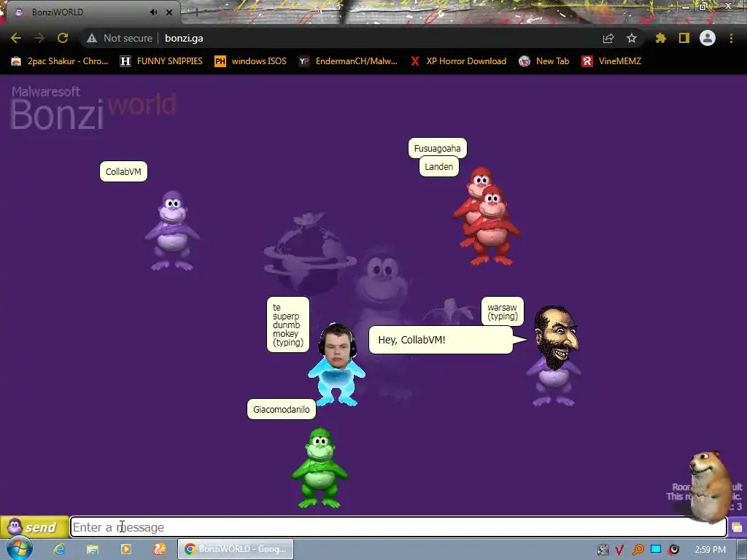Launch Internet Explorer from taskbar
This screenshot has height=560, width=747.
point(59,549)
